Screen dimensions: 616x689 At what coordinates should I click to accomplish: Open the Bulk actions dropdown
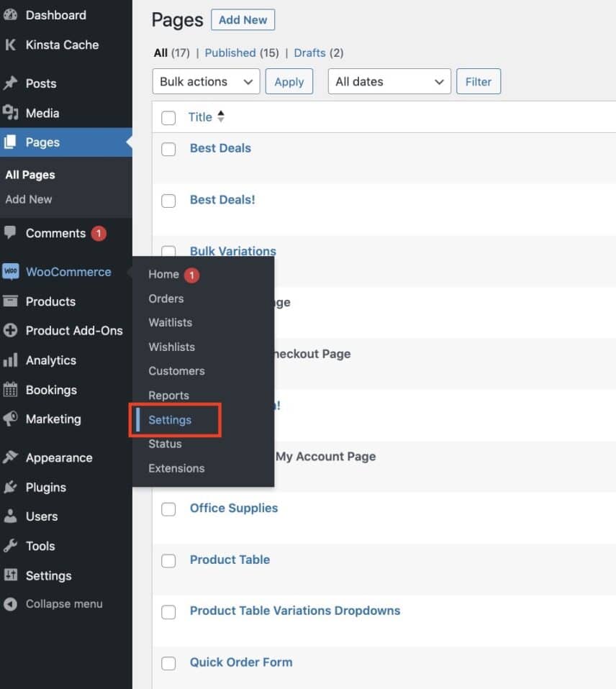pos(206,81)
